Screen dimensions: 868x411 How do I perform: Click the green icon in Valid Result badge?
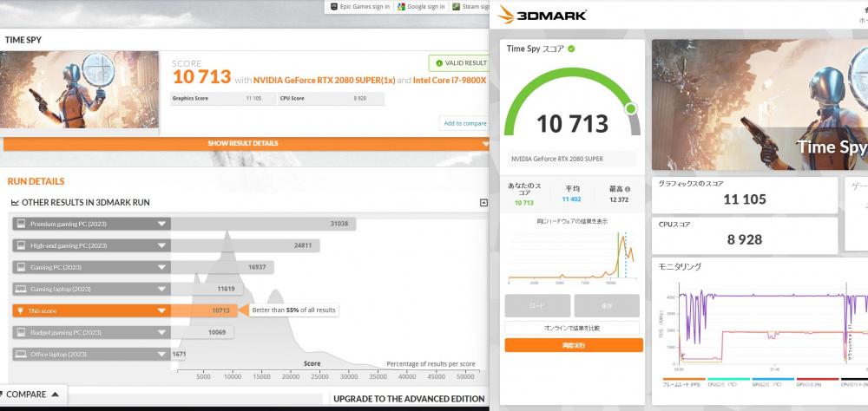tap(439, 63)
